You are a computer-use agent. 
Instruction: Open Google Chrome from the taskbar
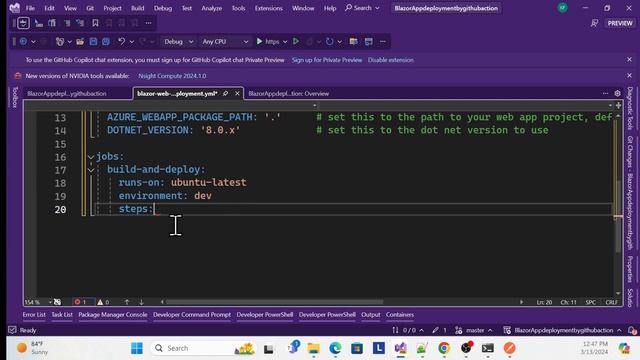444,348
